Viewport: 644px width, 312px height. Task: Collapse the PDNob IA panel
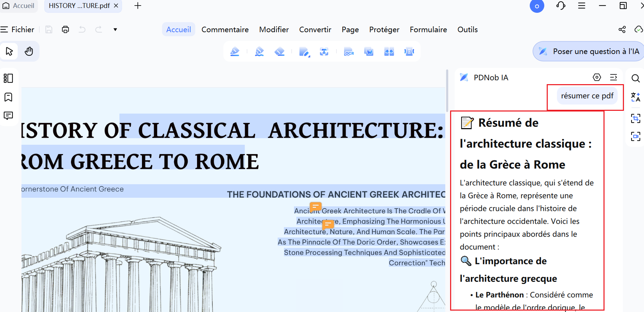point(614,77)
